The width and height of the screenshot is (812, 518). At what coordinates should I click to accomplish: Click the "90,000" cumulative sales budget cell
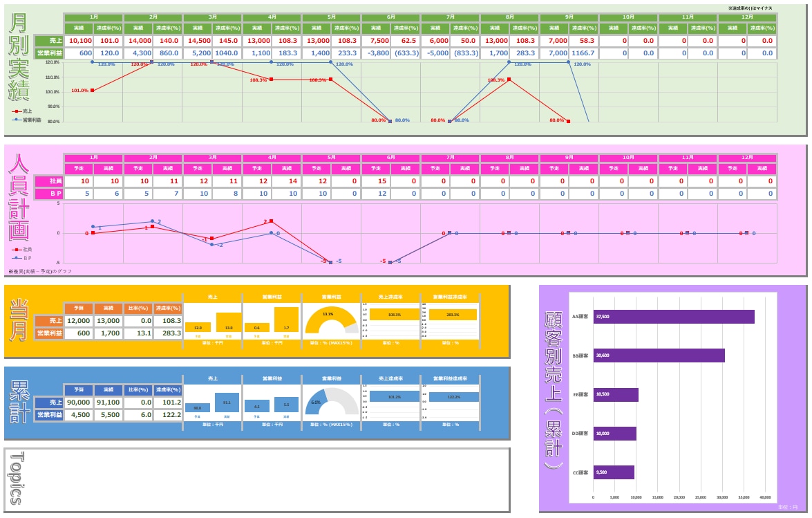[79, 402]
